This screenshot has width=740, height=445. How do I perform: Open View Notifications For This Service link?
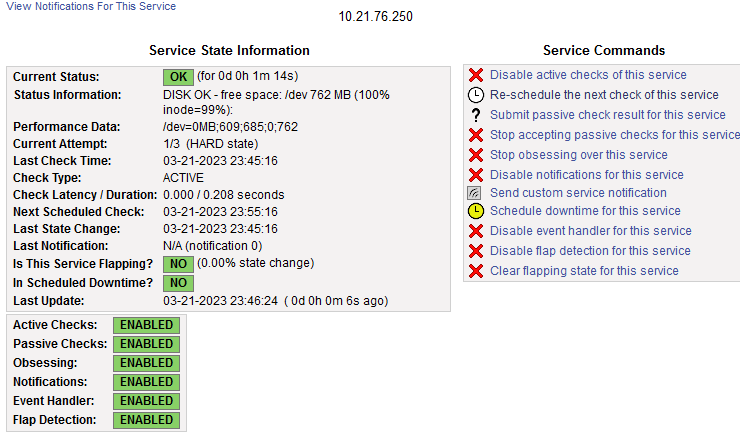91,6
